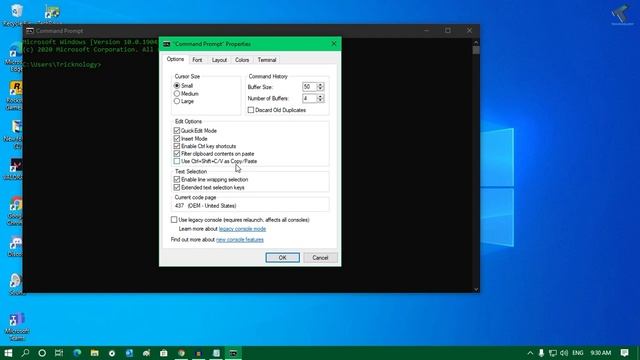This screenshot has width=640, height=360.
Task: Click the Windows Start button
Action: pyautogui.click(x=8, y=353)
